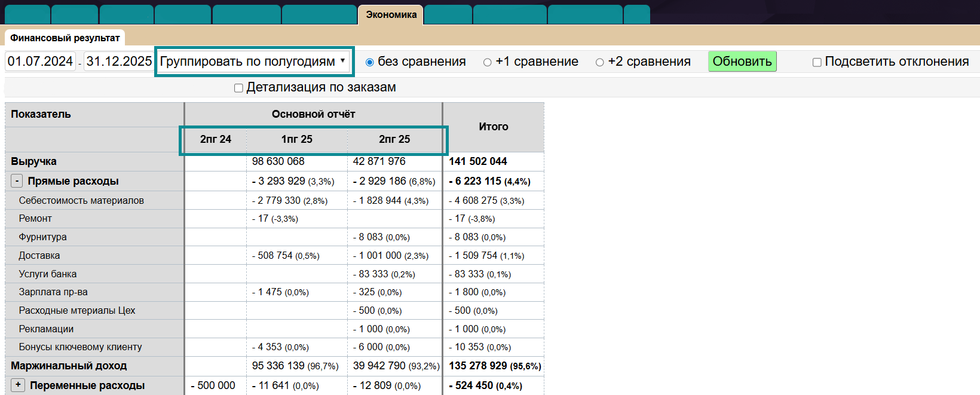Click the start date field 01.07.2024
The width and height of the screenshot is (980, 395).
pyautogui.click(x=40, y=62)
